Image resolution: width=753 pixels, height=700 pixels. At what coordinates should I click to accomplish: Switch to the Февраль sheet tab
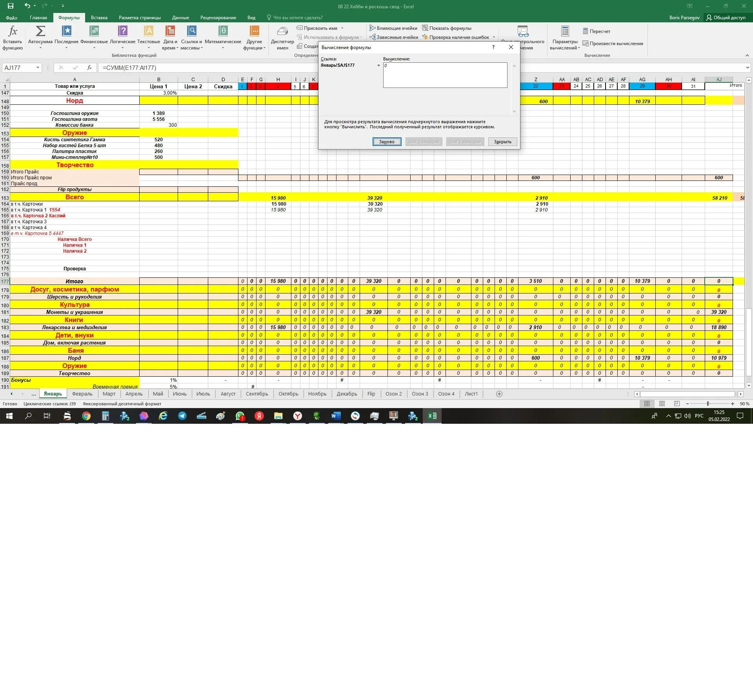[82, 394]
